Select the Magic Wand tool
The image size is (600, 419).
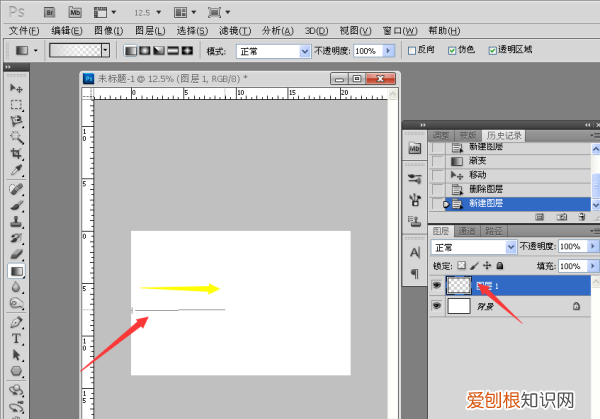coord(16,137)
